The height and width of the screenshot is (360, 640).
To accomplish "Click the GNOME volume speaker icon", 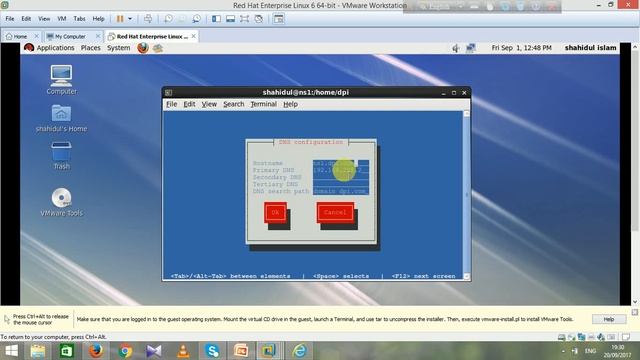I will click(456, 48).
